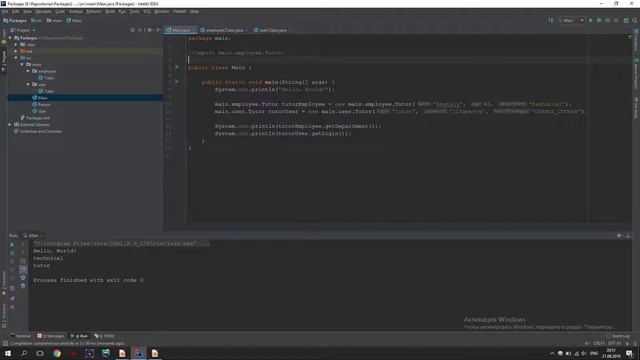Viewport: 640px width, 360px height.
Task: Expand the out folder
Action: [x=16, y=51]
